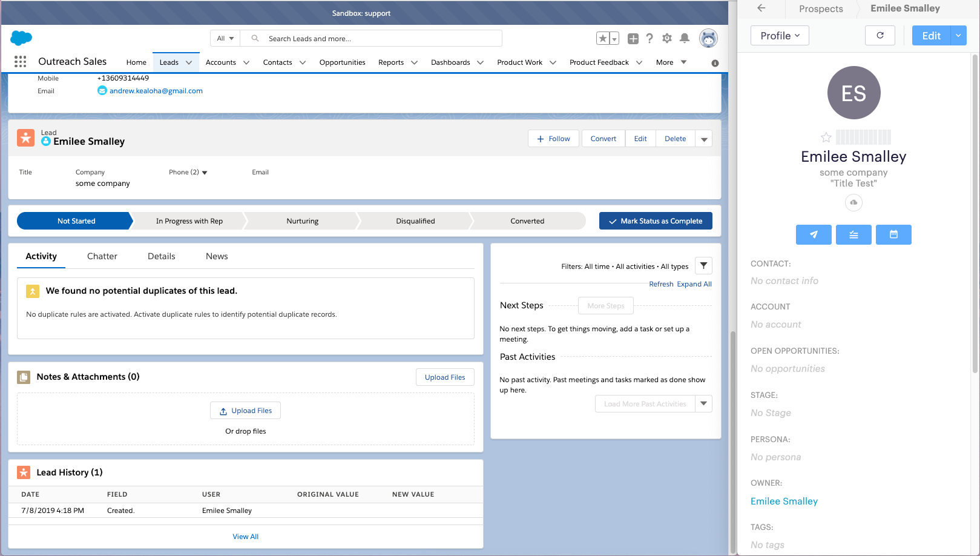Switch to the Details tab
980x556 pixels.
coord(162,256)
